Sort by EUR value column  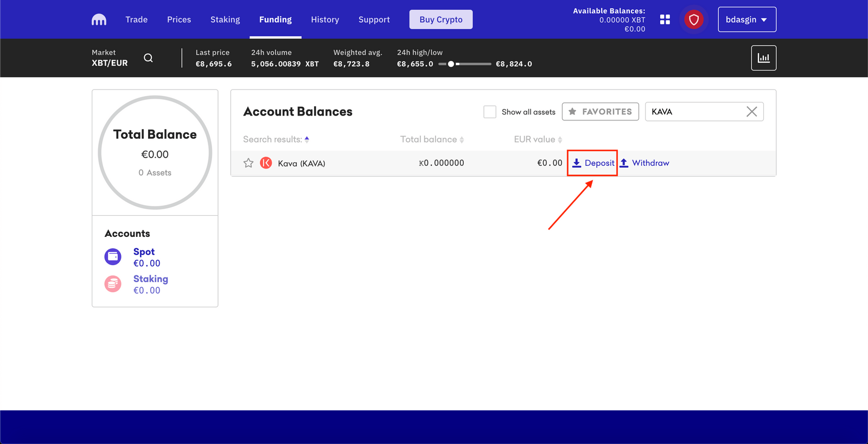point(538,139)
